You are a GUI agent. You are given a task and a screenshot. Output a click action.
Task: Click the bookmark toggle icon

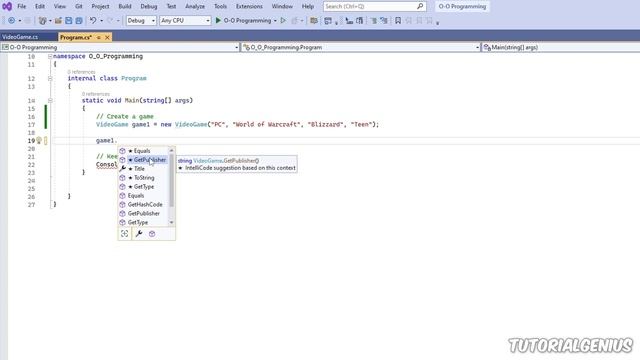pos(398,20)
